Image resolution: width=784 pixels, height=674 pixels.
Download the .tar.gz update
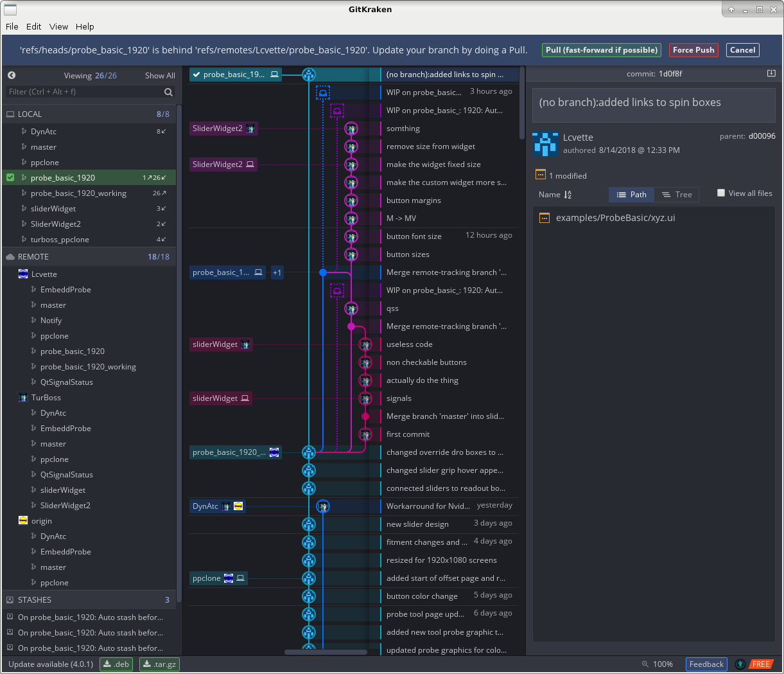[x=159, y=664]
